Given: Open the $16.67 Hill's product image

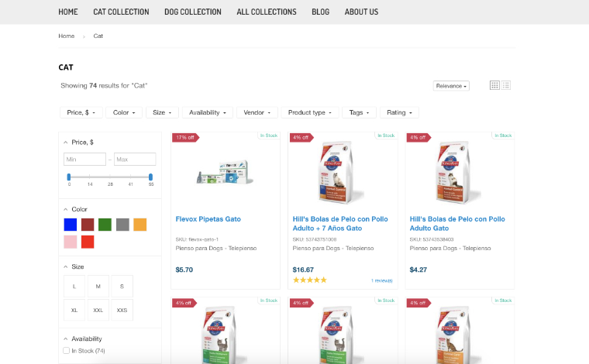Looking at the screenshot, I should point(340,173).
